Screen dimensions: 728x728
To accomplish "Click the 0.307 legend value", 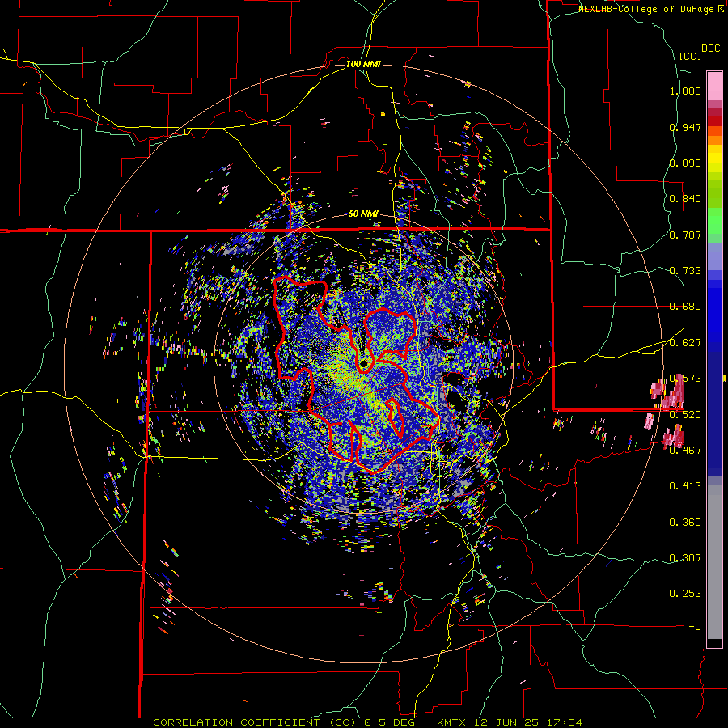I will click(x=685, y=558).
